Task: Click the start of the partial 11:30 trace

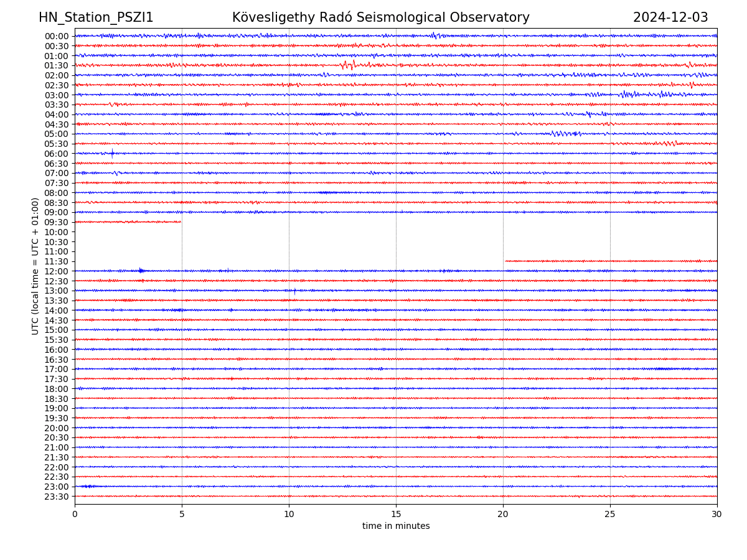Action: pyautogui.click(x=506, y=261)
